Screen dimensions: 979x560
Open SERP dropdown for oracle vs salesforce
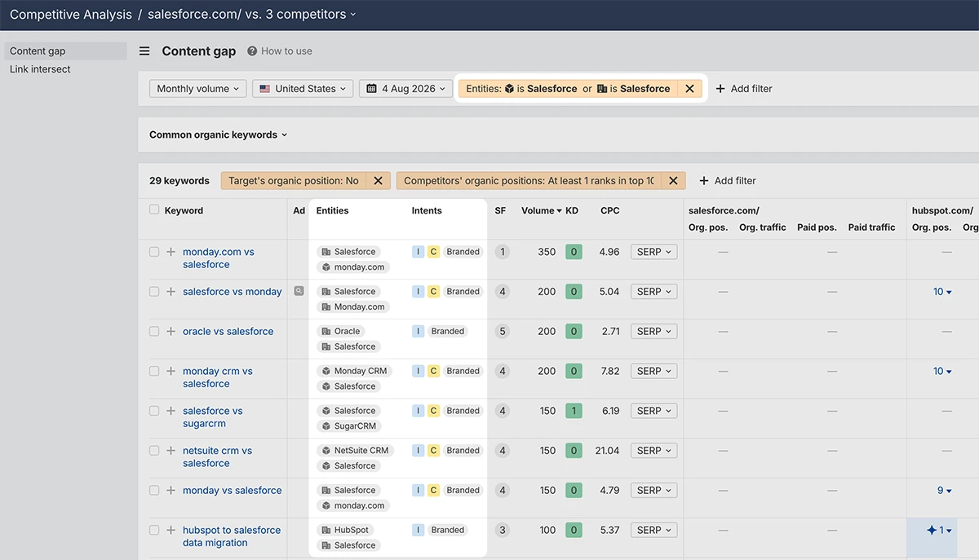click(654, 332)
